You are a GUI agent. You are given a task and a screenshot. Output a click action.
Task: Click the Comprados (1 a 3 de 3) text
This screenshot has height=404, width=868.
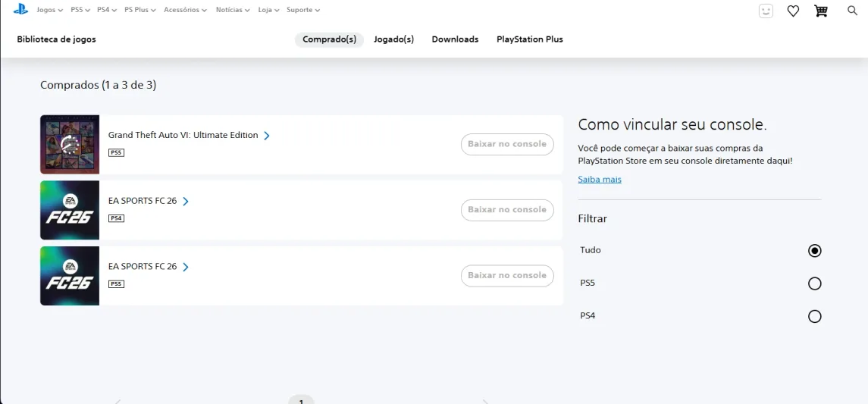click(98, 85)
